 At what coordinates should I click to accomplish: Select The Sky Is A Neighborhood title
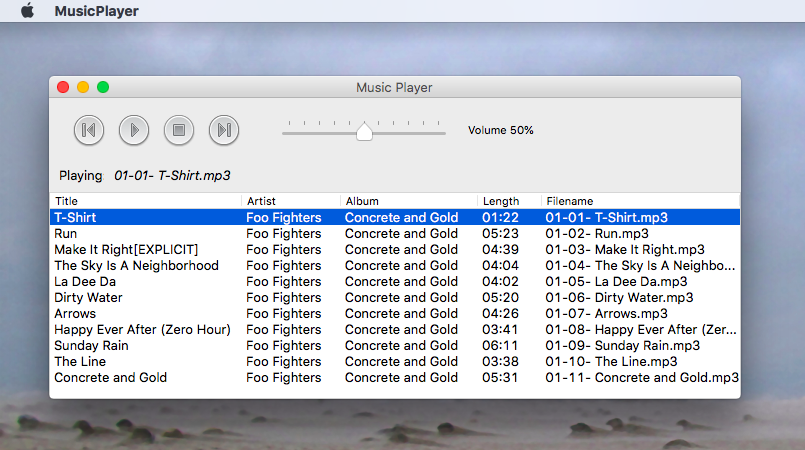(x=137, y=265)
